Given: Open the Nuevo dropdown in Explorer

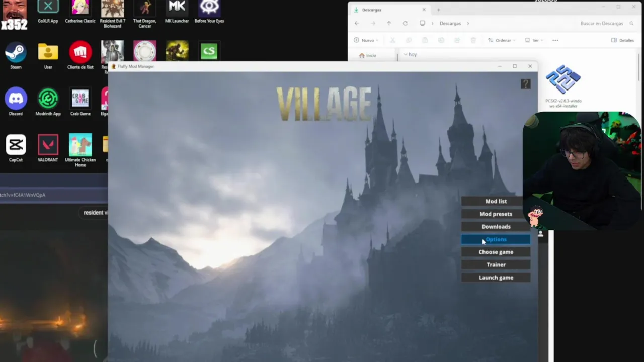Looking at the screenshot, I should click(x=366, y=40).
